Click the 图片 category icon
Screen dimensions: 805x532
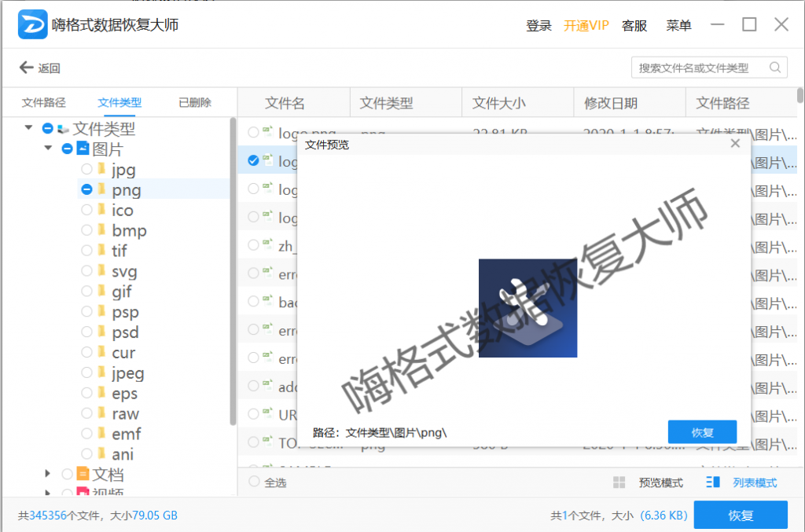pos(83,149)
